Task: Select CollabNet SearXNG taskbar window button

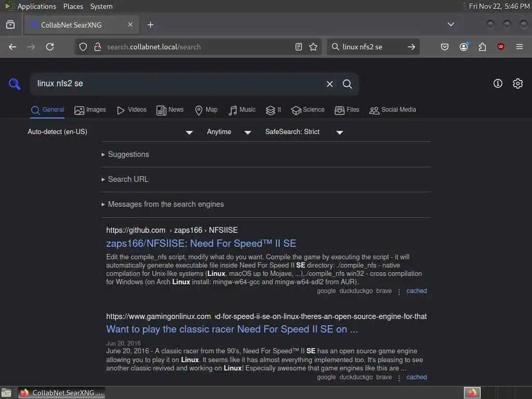Action: pyautogui.click(x=62, y=393)
